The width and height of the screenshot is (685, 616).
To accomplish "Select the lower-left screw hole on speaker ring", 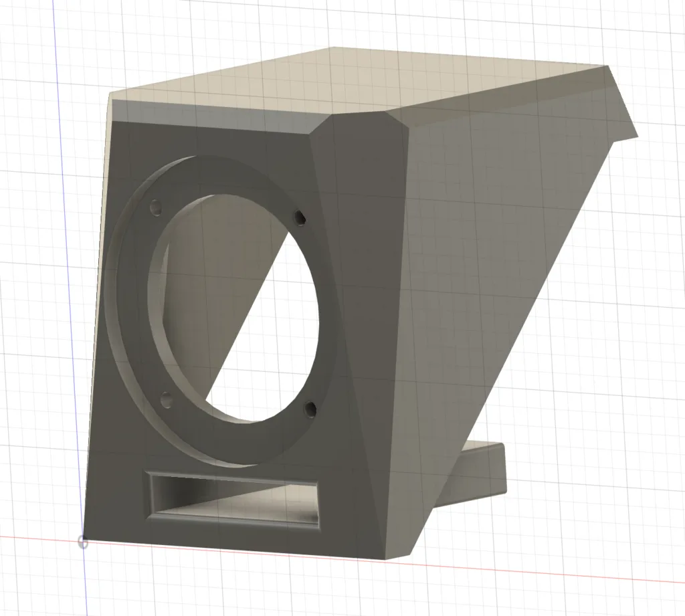I will coord(167,399).
